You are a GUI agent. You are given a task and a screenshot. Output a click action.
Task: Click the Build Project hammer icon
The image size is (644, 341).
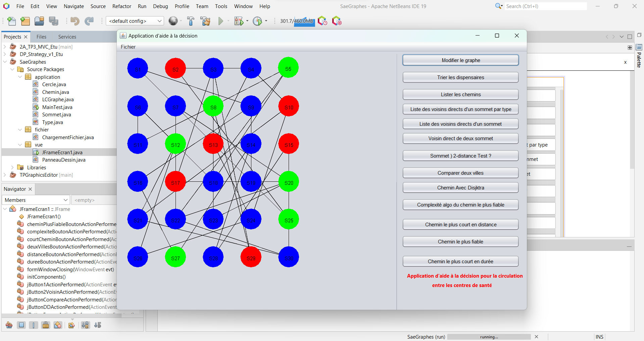click(191, 21)
